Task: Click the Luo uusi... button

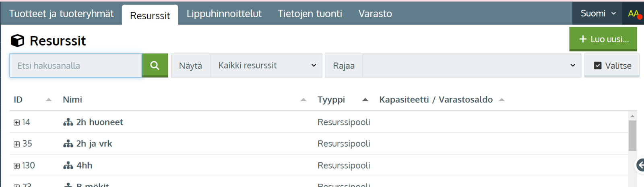Action: click(x=603, y=39)
